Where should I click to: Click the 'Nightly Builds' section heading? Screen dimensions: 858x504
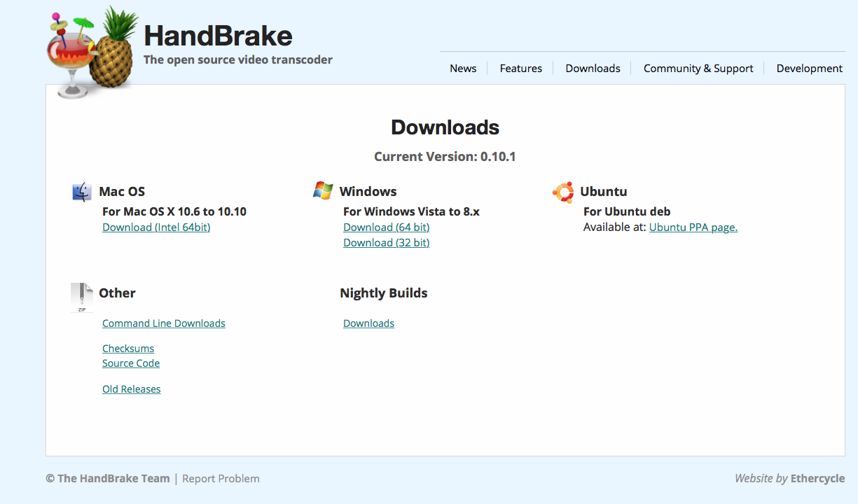click(384, 293)
